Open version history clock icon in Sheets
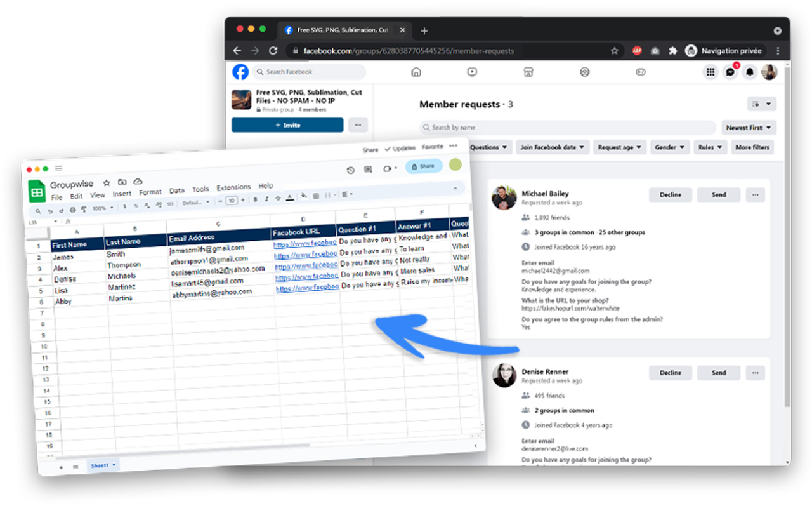The height and width of the screenshot is (508, 812). pos(350,170)
